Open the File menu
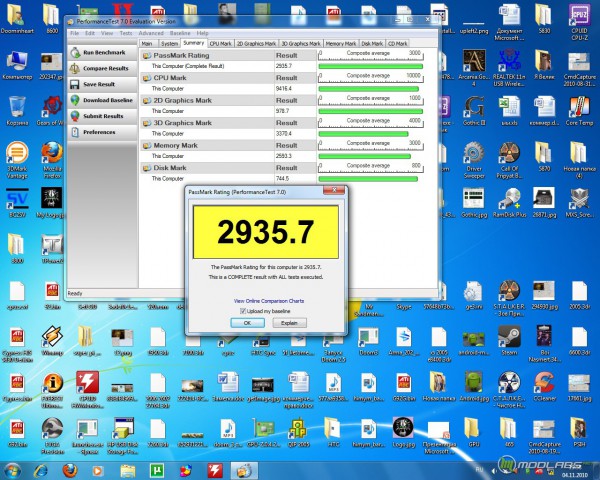600x480 pixels. 75,33
